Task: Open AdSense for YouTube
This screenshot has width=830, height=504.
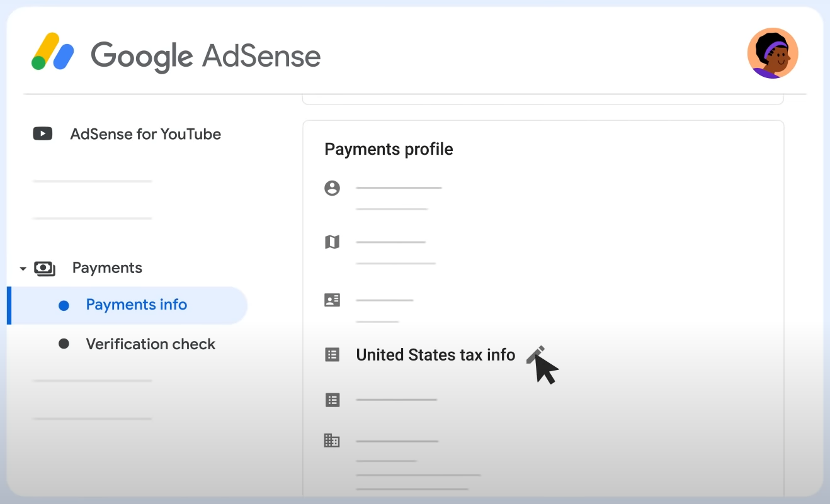Action: (x=145, y=134)
